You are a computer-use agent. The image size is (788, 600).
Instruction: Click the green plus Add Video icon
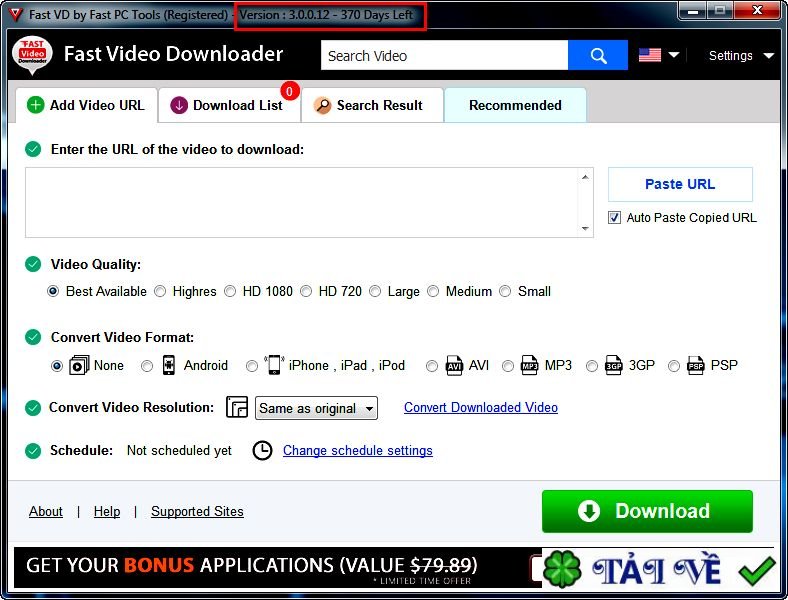(35, 105)
